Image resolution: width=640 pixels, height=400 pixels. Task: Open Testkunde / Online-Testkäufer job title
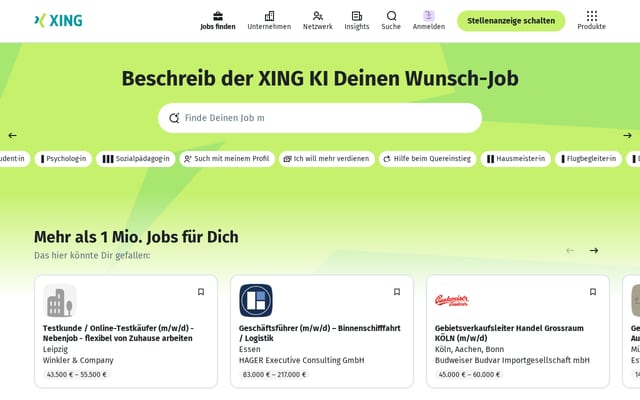118,333
